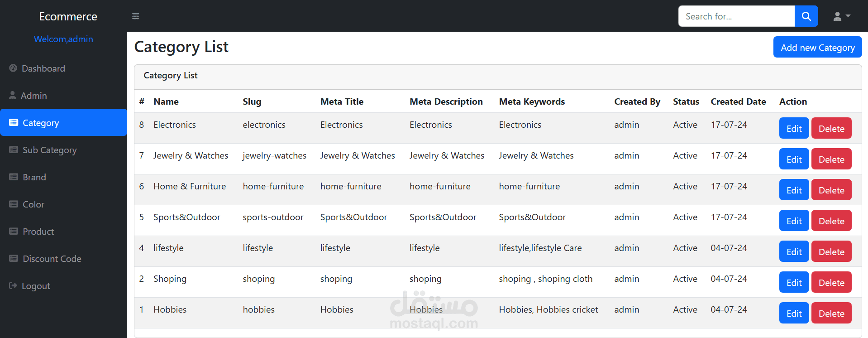868x338 pixels.
Task: Click the Admin person icon in sidebar
Action: (x=13, y=96)
